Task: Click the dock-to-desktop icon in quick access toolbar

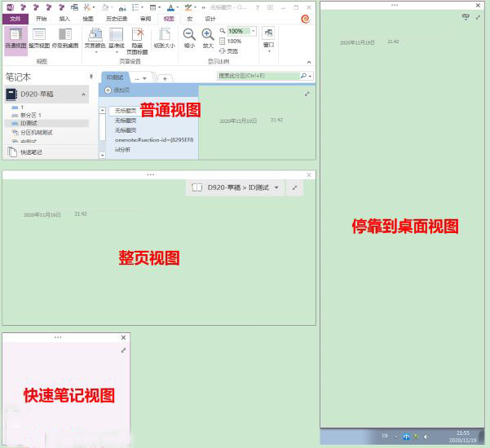Action: pyautogui.click(x=74, y=7)
